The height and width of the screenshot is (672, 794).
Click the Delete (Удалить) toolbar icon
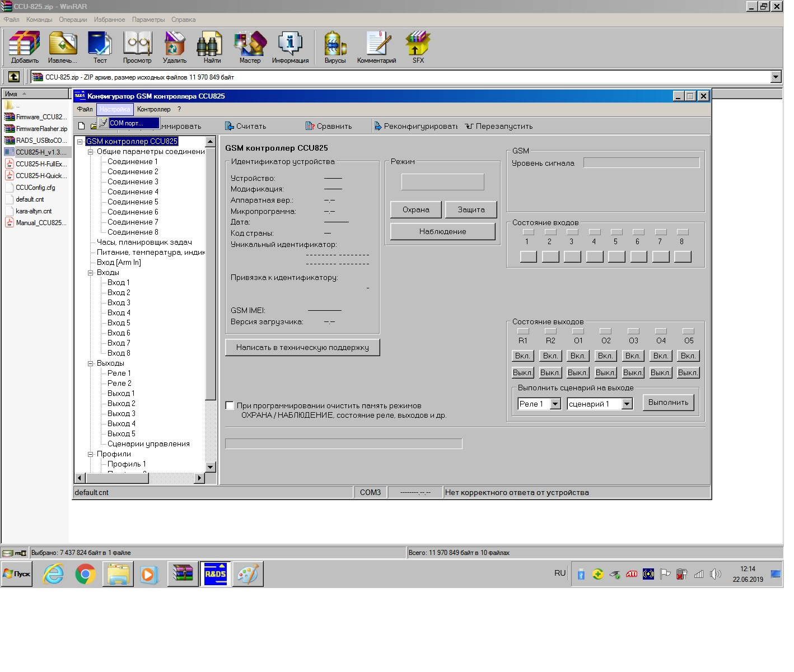175,47
